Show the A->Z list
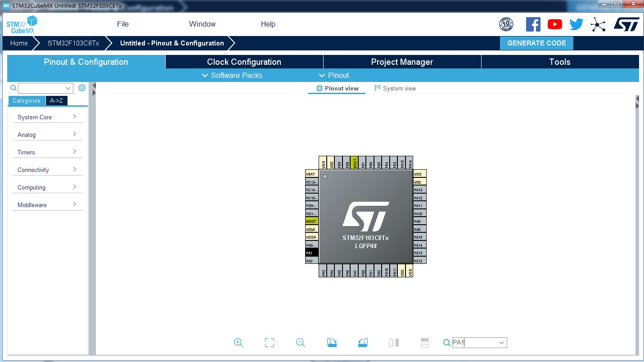 [x=56, y=101]
